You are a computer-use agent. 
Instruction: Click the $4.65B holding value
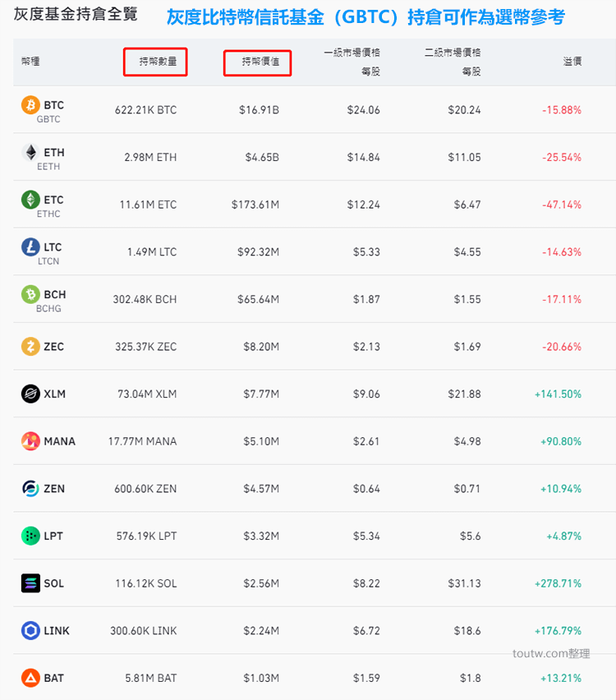click(x=262, y=157)
